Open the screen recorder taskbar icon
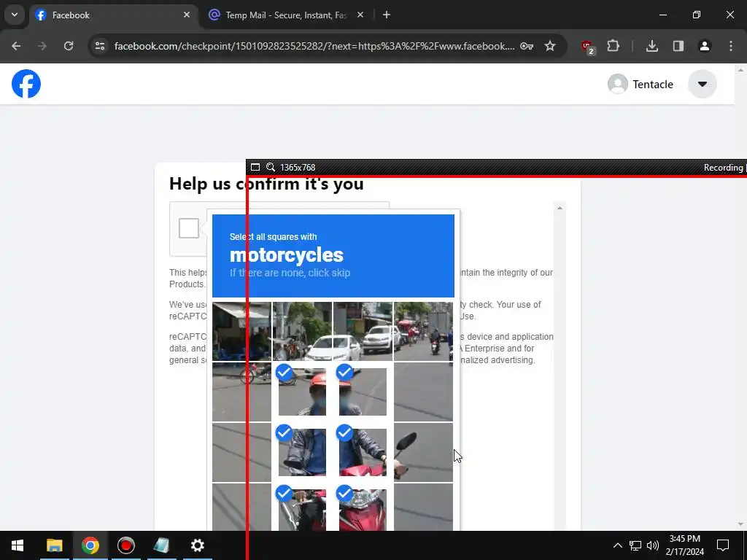 pyautogui.click(x=125, y=545)
